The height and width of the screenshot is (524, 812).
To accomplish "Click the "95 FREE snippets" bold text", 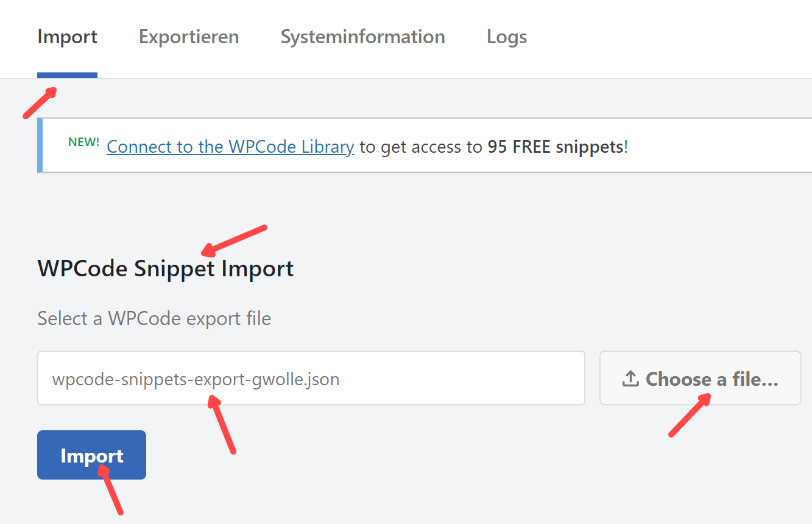I will pyautogui.click(x=556, y=147).
